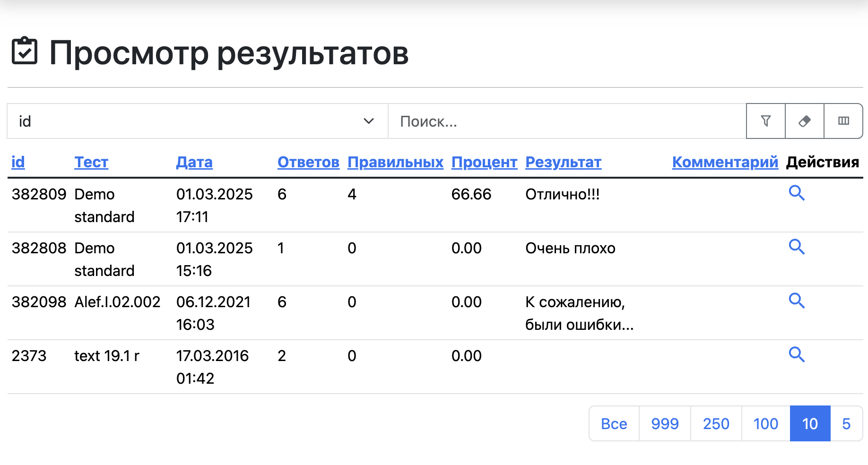
Task: View details of result 382809
Action: tap(796, 193)
